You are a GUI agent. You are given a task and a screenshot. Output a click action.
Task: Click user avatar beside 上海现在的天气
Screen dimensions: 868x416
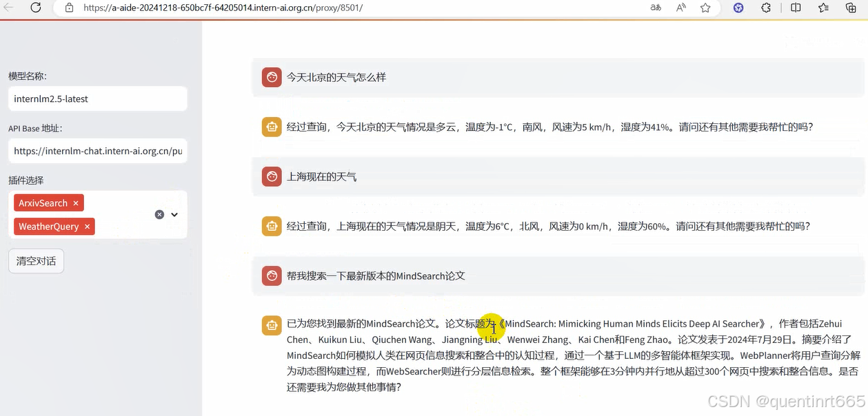coord(272,176)
